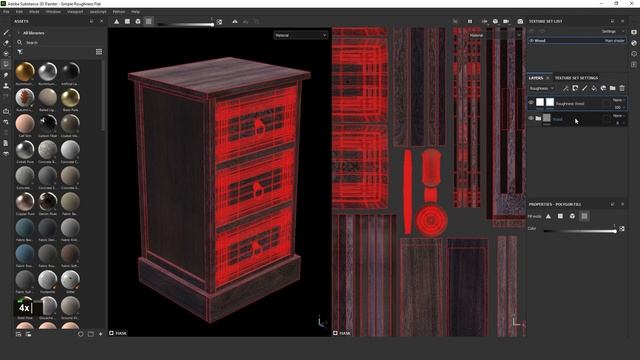Click the add fill layer icon
Screen dimensions: 640x360
(x=594, y=88)
